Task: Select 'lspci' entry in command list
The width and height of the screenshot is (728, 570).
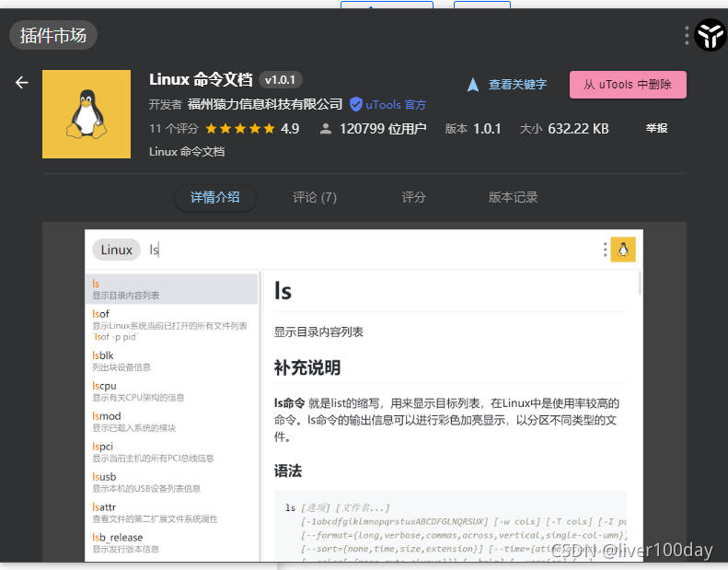Action: 171,452
